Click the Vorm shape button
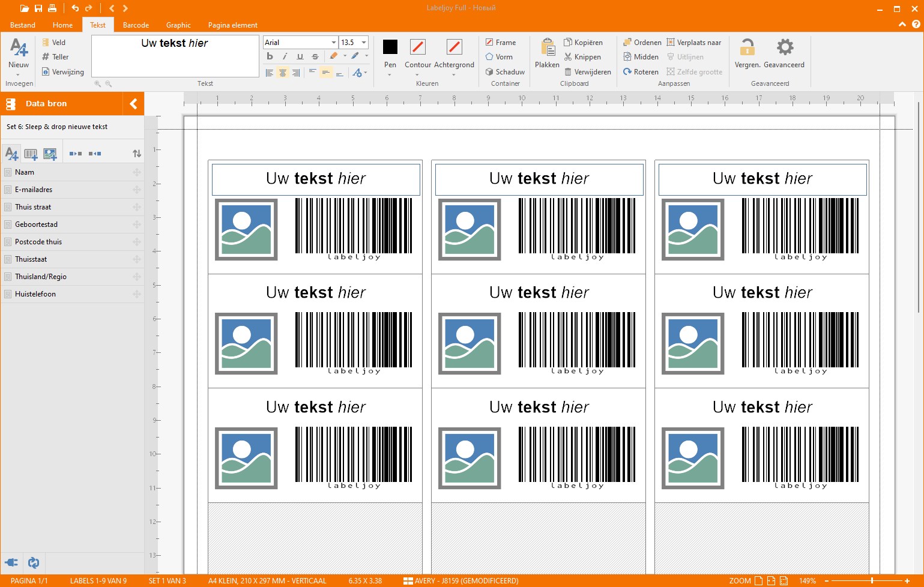The height and width of the screenshot is (587, 924). coord(499,57)
